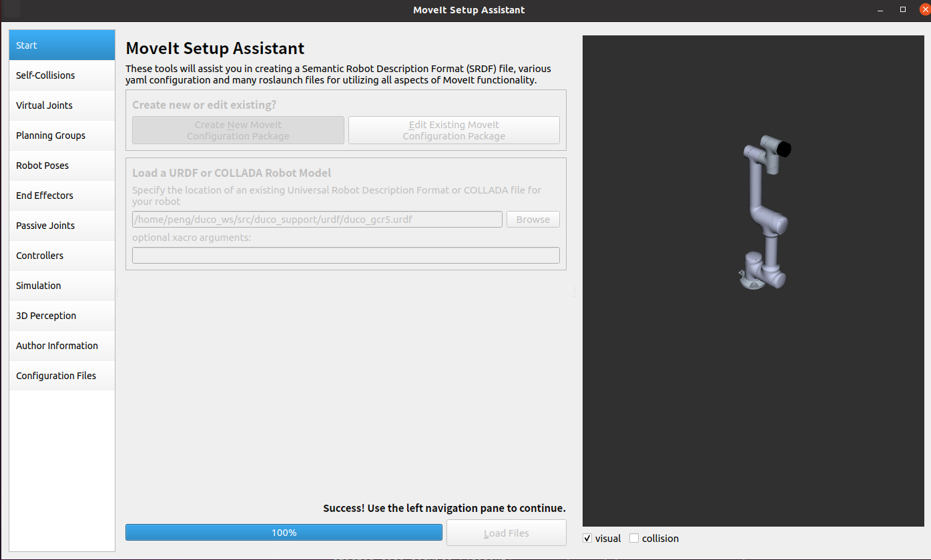
Task: Select Passive Joints in the sidebar
Action: click(62, 226)
